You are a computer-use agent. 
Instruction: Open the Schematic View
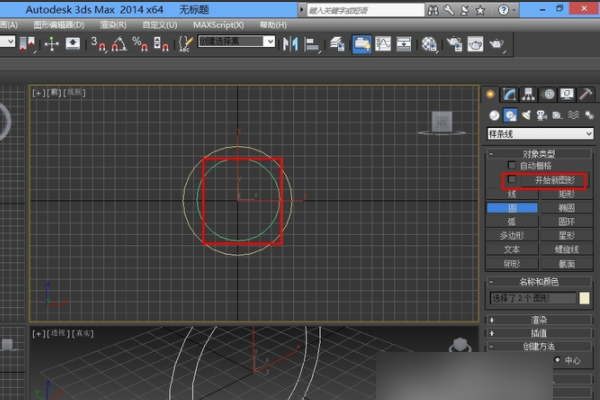tap(404, 44)
